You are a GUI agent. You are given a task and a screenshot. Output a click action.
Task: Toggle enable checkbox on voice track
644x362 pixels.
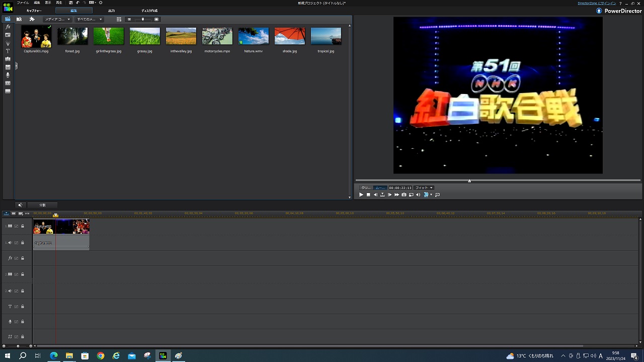coord(16,322)
